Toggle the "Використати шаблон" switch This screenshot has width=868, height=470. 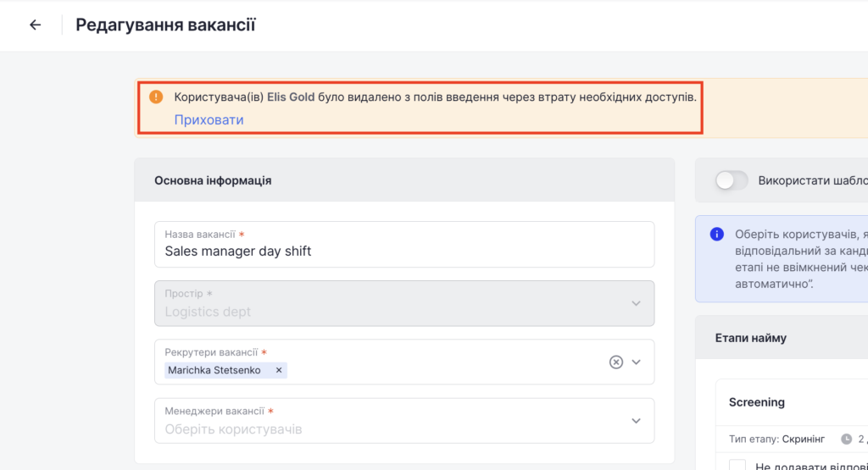tap(732, 180)
